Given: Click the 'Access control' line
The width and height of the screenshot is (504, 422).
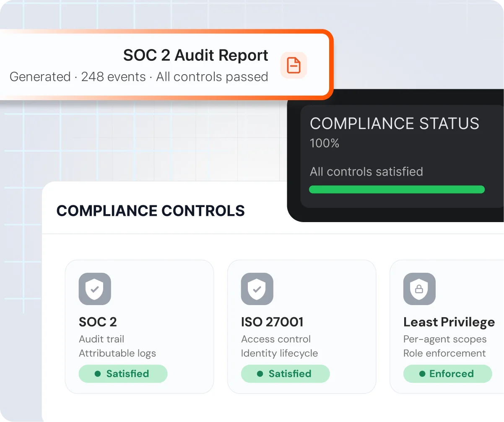Looking at the screenshot, I should point(276,339).
